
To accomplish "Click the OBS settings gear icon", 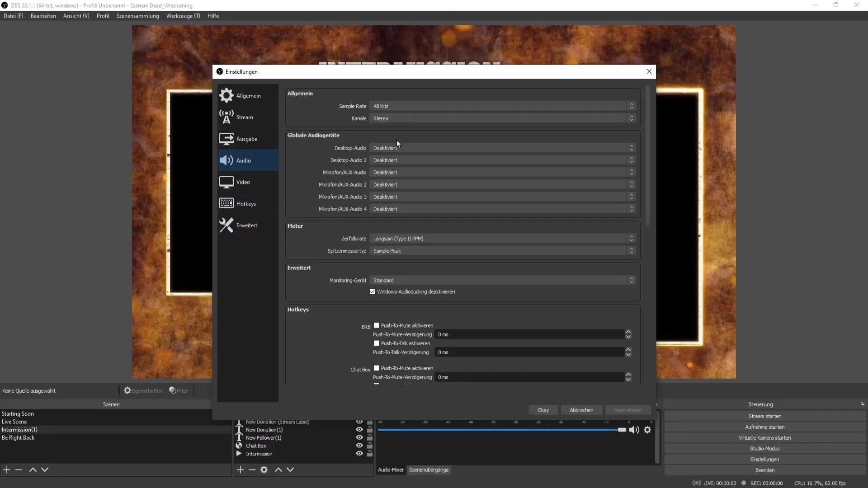I will click(649, 429).
